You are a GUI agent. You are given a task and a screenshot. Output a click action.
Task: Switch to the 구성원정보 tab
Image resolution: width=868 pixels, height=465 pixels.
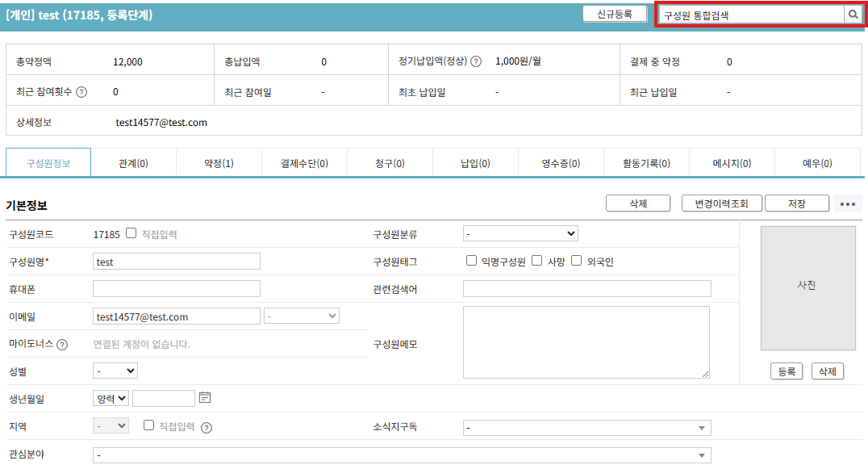(x=48, y=163)
